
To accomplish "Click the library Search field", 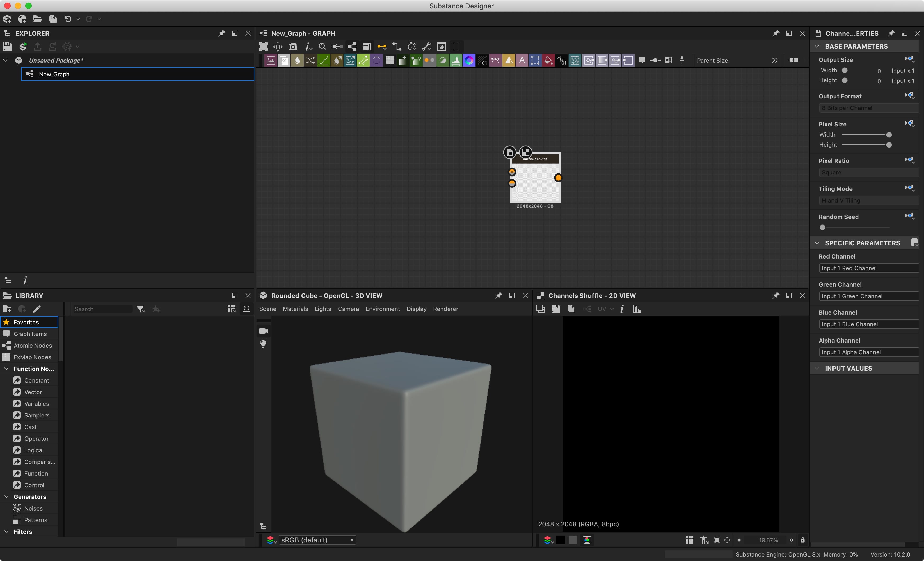I will tap(102, 309).
